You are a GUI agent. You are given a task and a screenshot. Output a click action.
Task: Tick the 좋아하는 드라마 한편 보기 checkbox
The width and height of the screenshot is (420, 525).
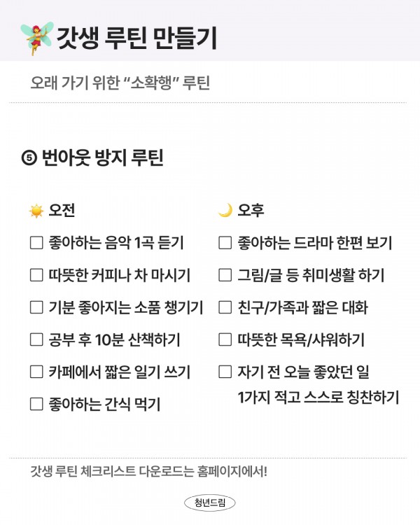(x=225, y=244)
